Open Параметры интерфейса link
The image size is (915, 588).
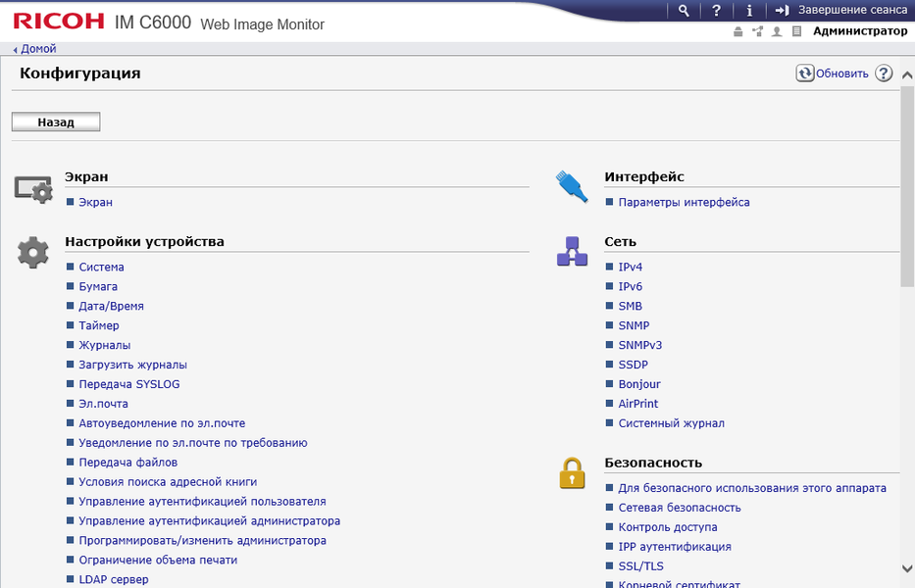684,203
